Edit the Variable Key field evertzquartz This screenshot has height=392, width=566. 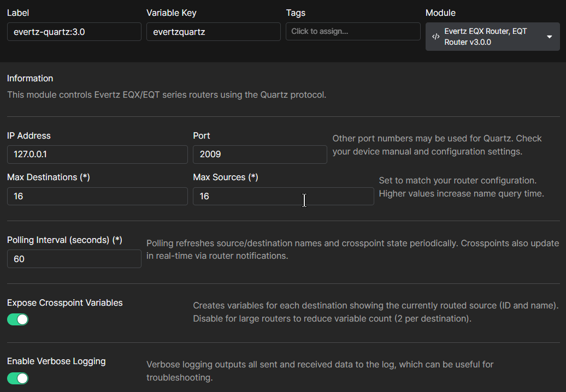coord(213,32)
